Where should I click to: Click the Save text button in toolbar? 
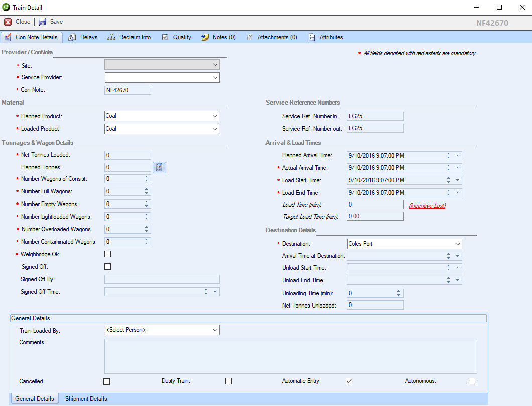click(x=56, y=22)
